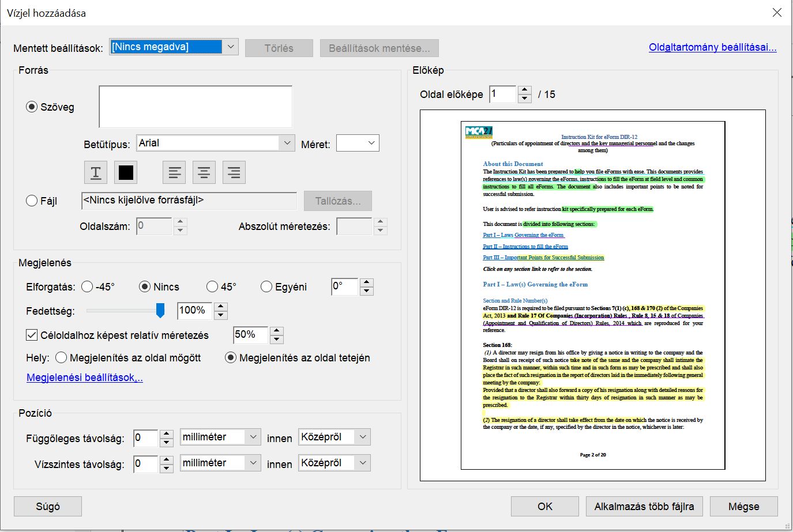Open the Méret font size dropdown
The width and height of the screenshot is (793, 532).
click(371, 143)
